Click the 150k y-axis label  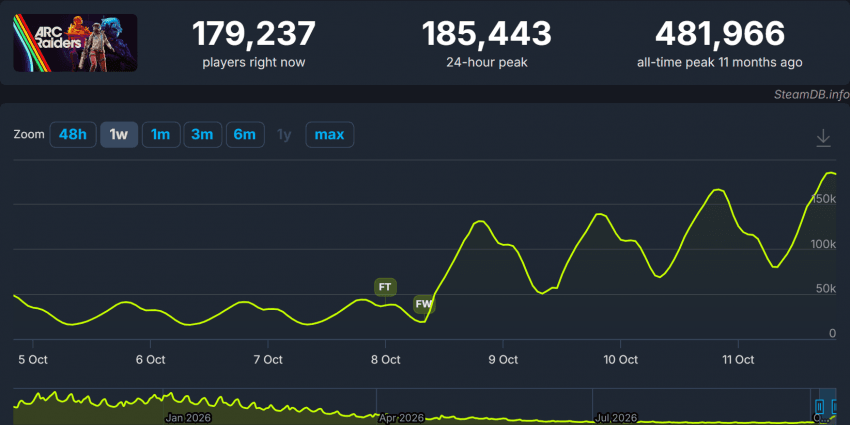point(823,199)
